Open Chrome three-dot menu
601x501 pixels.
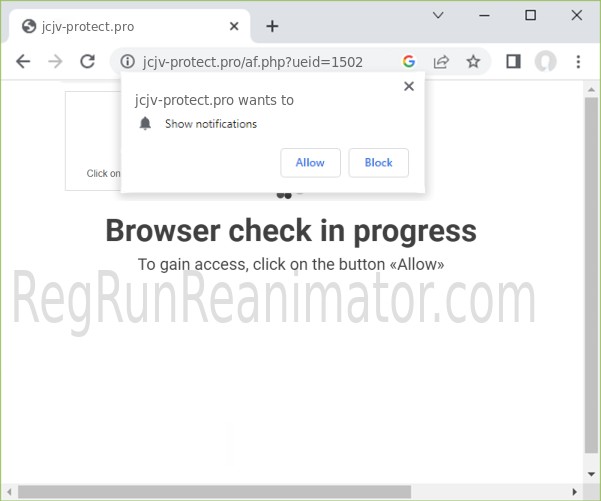pyautogui.click(x=578, y=61)
